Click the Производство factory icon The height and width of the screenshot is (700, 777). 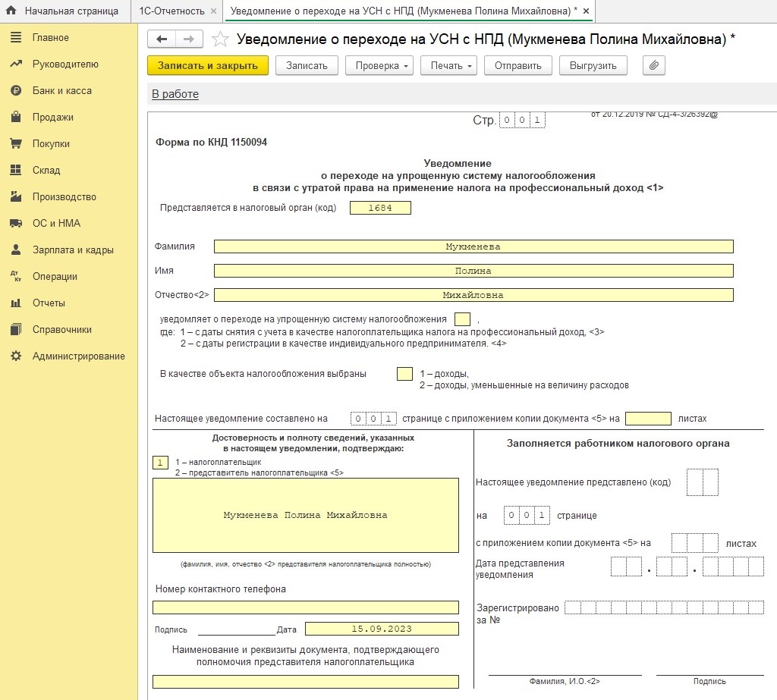(16, 196)
